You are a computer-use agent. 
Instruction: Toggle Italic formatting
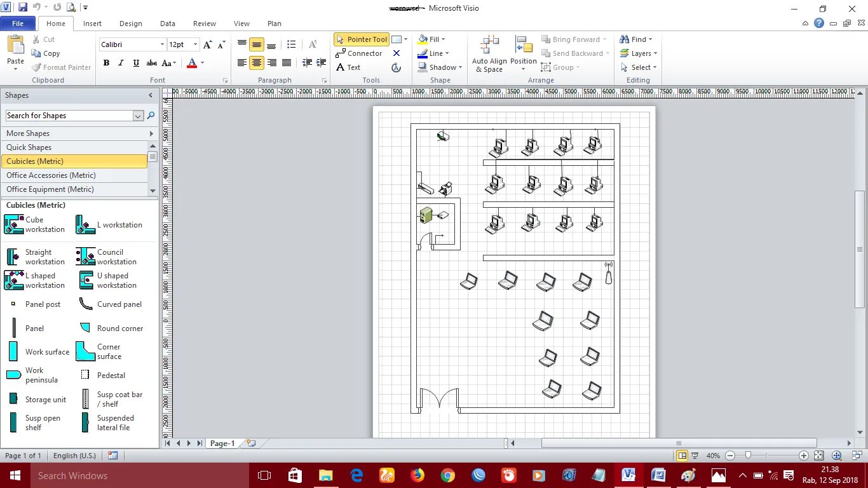tap(121, 63)
